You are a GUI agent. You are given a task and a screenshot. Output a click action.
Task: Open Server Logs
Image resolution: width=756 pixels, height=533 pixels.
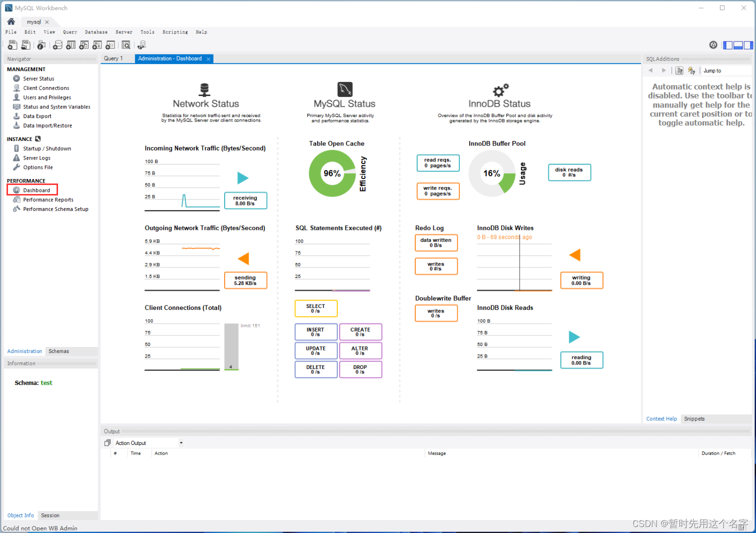(x=37, y=158)
